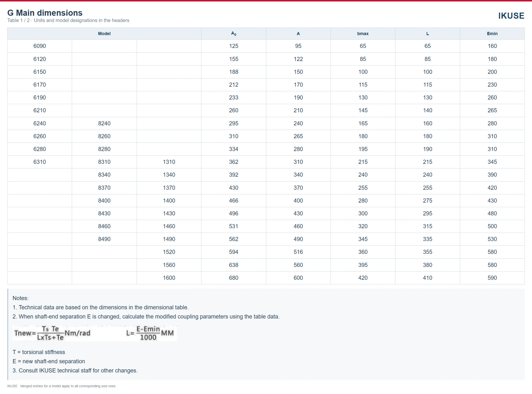
Task: Select model cell 1490
Action: 169,239
